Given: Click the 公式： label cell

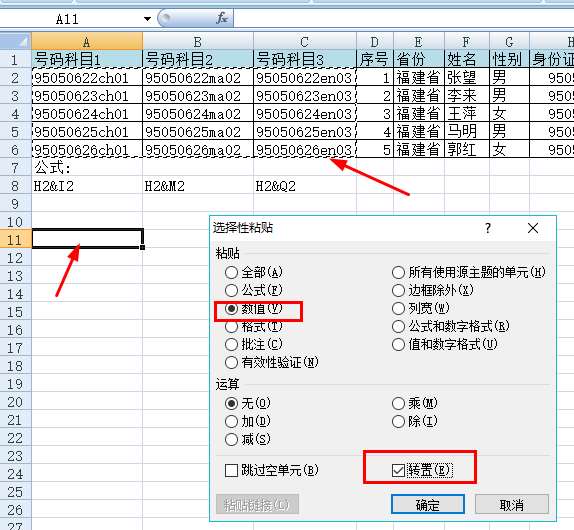Looking at the screenshot, I should tap(87, 168).
